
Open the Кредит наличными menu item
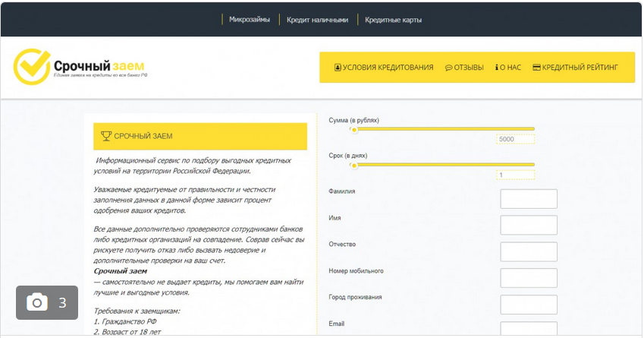317,20
